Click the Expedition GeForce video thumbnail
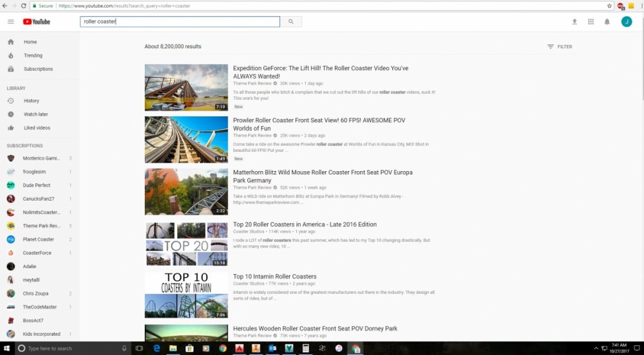The width and height of the screenshot is (644, 355). [186, 87]
